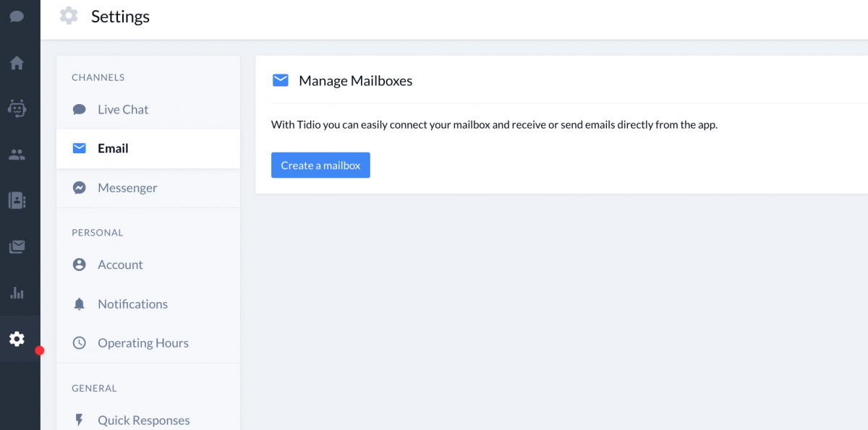868x430 pixels.
Task: Open the home icon in dark sidebar
Action: 17,63
